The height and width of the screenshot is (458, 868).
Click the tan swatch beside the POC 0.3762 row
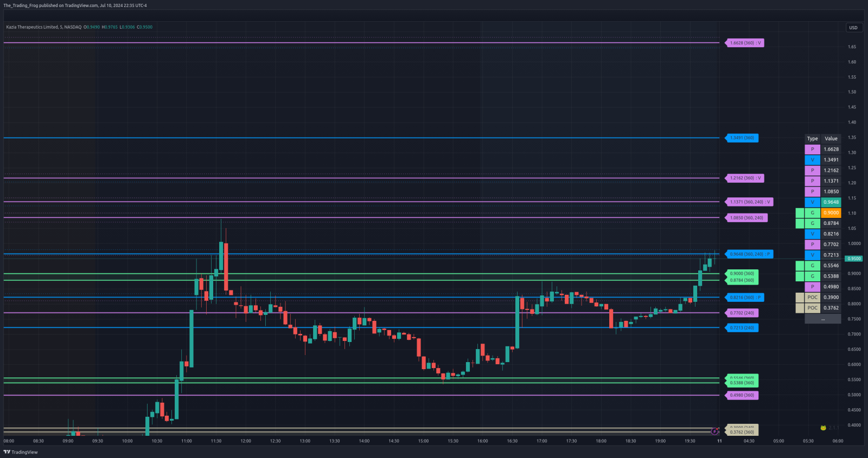[800, 308]
